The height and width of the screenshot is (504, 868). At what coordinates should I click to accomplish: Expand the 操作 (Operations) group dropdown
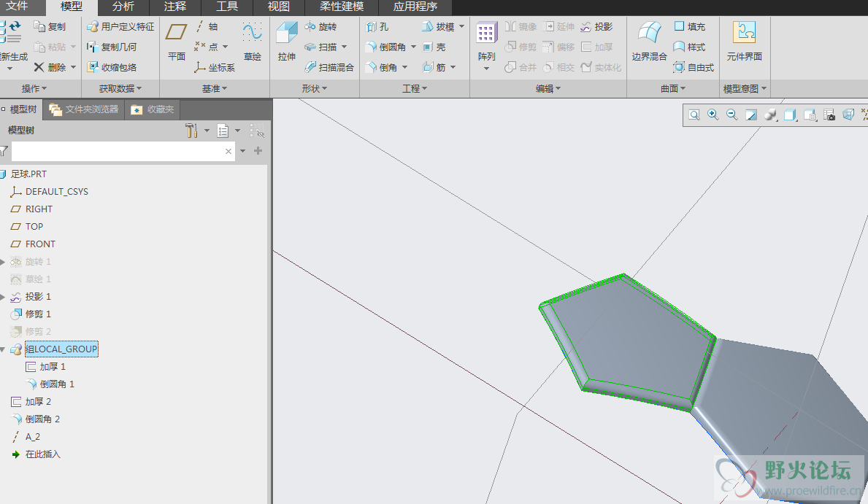click(x=34, y=88)
